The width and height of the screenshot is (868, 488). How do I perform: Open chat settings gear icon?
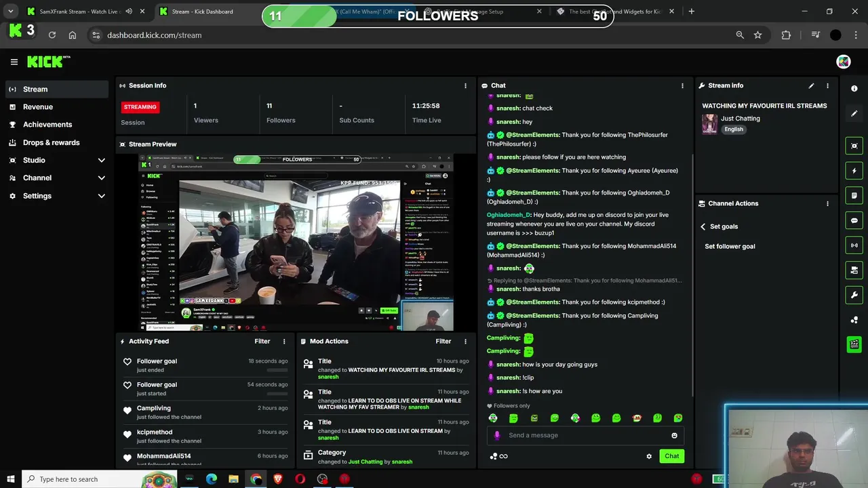coord(649,456)
